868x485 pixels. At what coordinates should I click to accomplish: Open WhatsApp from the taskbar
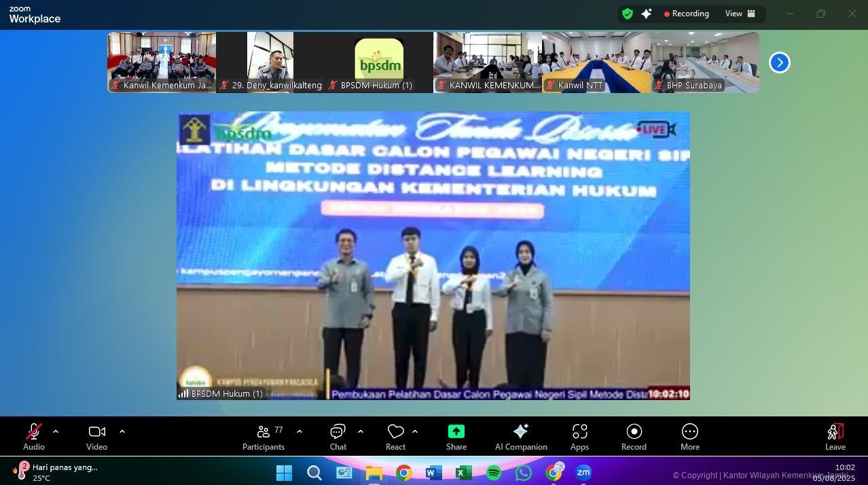(x=524, y=473)
